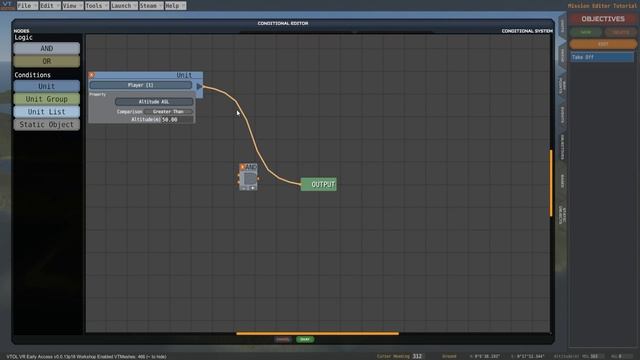Open the Greater Than comparison dropdown
The image size is (640, 360).
click(x=168, y=111)
